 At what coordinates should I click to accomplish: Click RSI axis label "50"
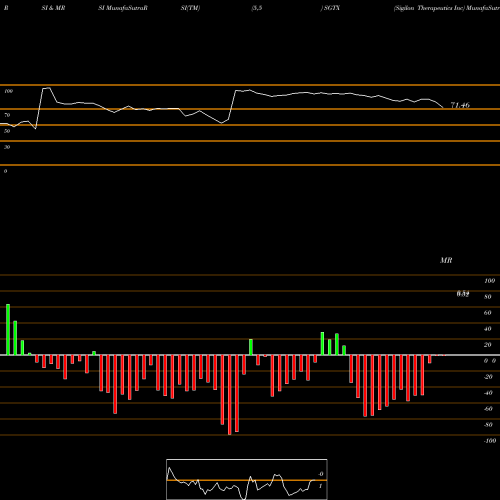click(7, 131)
